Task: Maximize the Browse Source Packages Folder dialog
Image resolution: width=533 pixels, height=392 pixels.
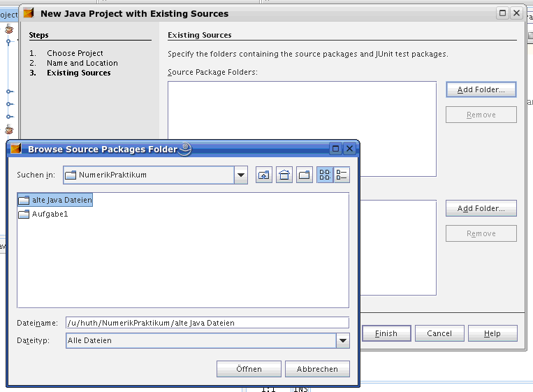Action: click(x=335, y=149)
